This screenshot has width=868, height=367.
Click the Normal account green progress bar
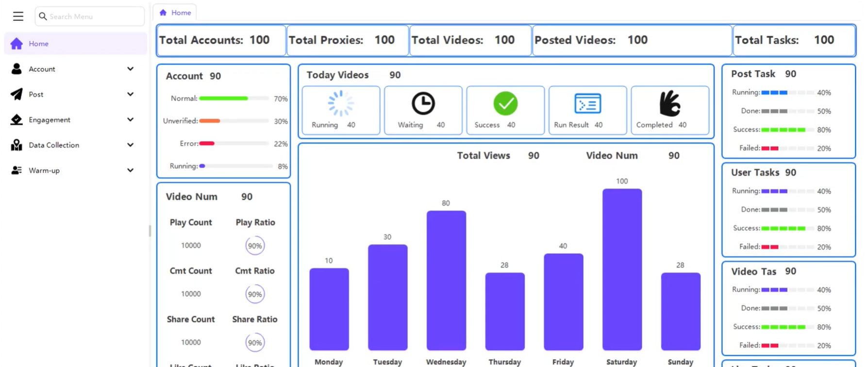click(223, 99)
